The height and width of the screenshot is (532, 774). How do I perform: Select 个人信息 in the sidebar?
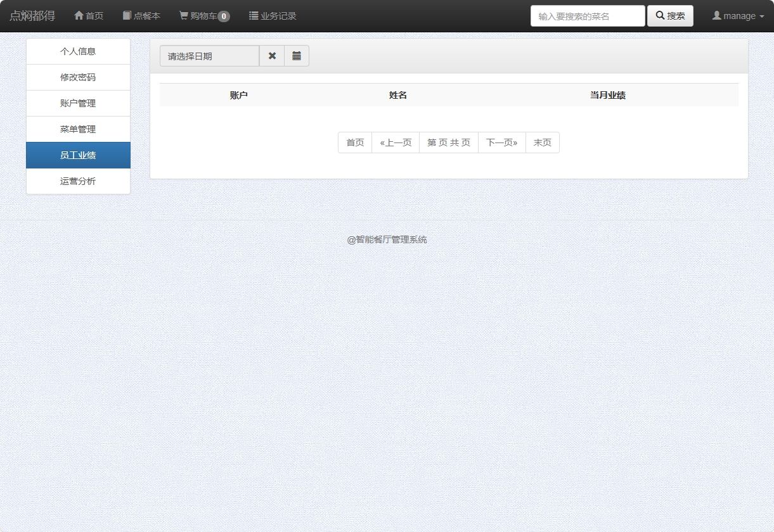(78, 51)
